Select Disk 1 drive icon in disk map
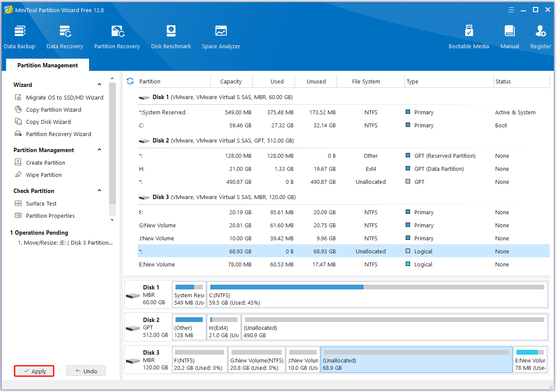Viewport: 556px width, 392px height. 133,296
